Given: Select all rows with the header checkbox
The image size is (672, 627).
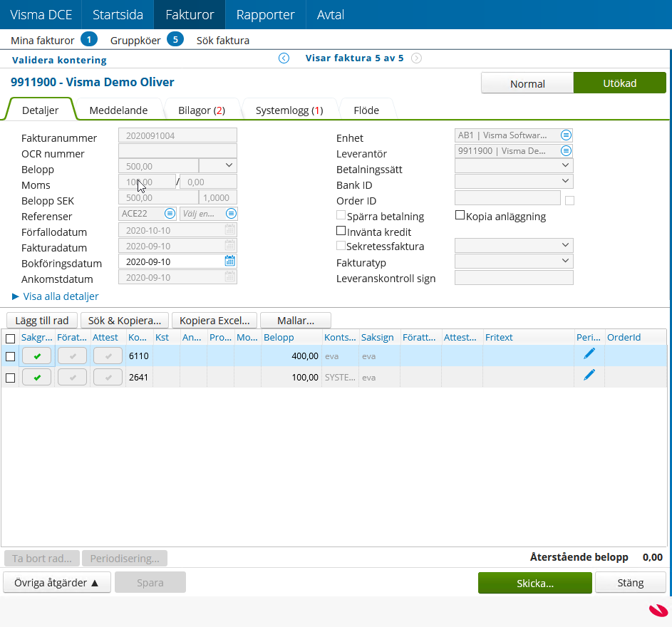Looking at the screenshot, I should click(x=10, y=337).
